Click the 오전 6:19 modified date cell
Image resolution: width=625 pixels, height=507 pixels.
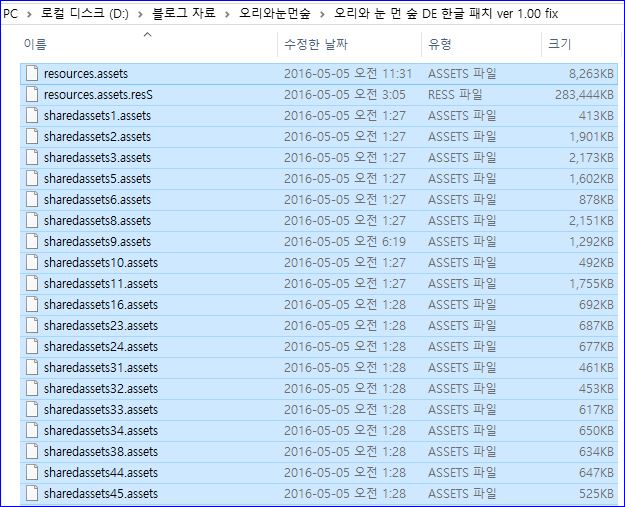coord(345,242)
